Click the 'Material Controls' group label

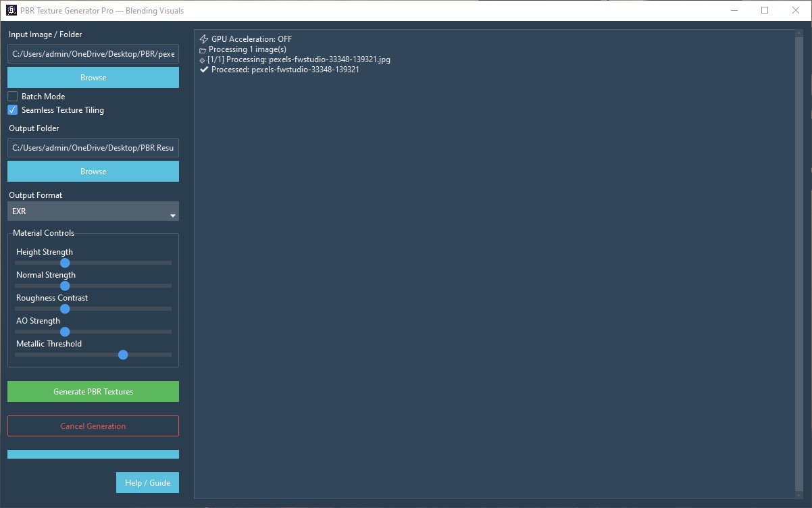point(44,233)
